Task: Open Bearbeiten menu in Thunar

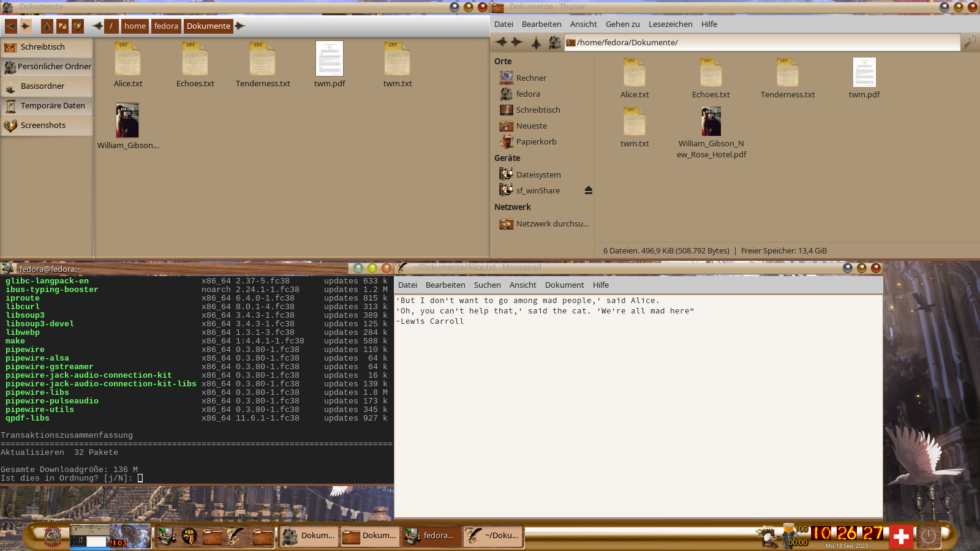Action: point(541,24)
